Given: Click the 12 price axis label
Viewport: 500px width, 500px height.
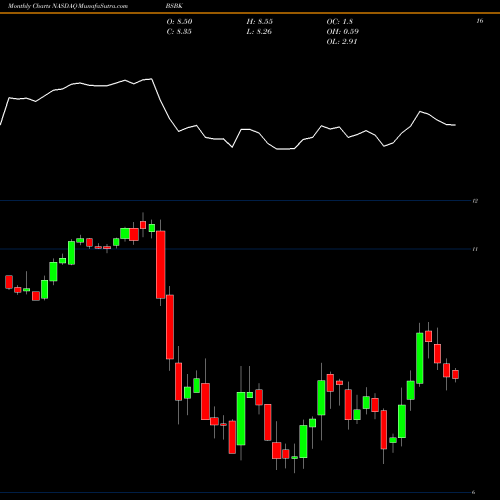Looking at the screenshot, I should coord(475,201).
